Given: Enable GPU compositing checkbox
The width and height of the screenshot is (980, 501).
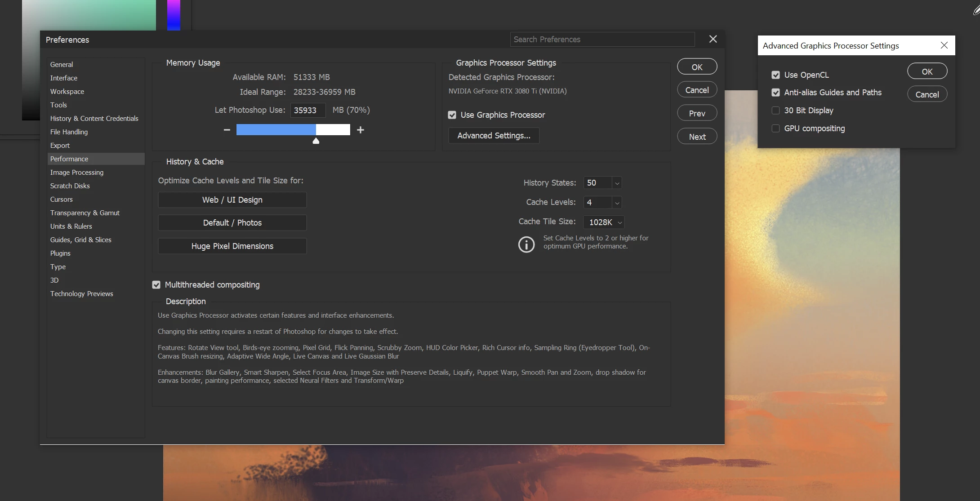Looking at the screenshot, I should 775,129.
